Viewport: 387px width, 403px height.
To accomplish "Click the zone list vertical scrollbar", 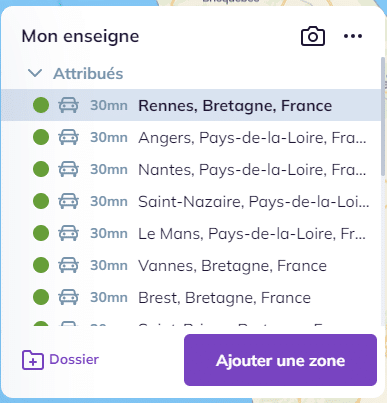I will tap(383, 117).
